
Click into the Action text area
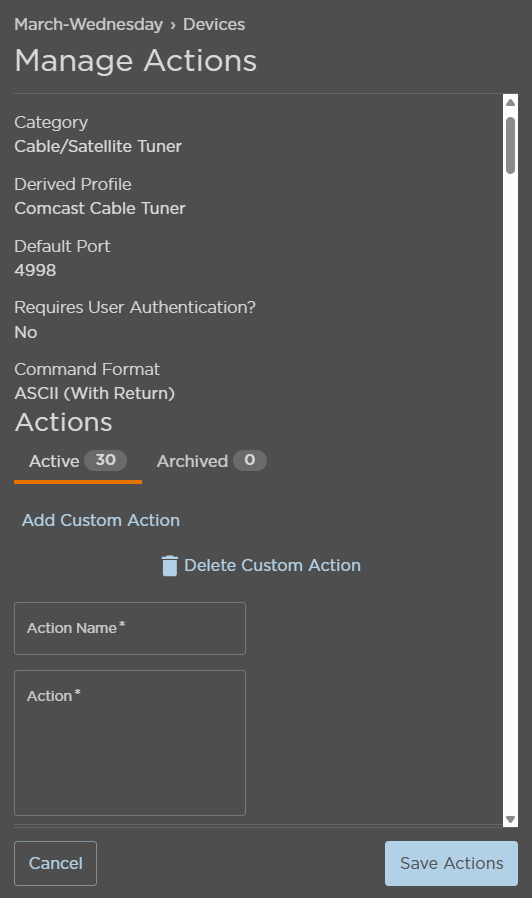[130, 743]
